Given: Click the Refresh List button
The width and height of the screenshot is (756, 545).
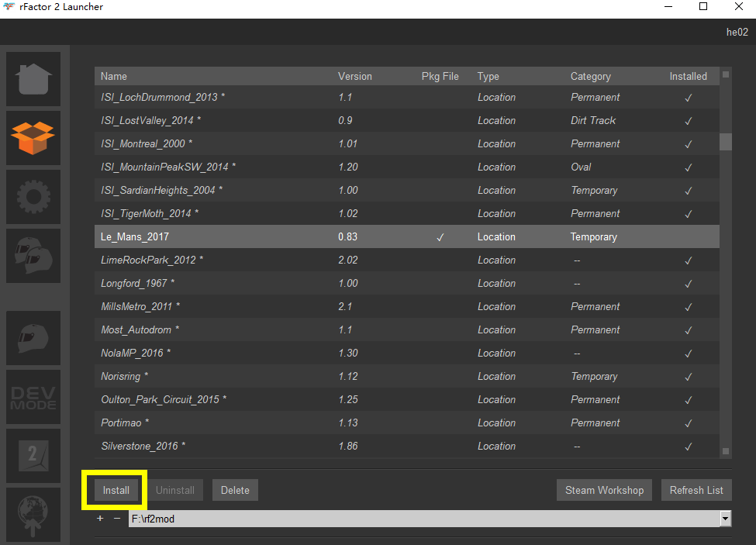Looking at the screenshot, I should (x=696, y=490).
